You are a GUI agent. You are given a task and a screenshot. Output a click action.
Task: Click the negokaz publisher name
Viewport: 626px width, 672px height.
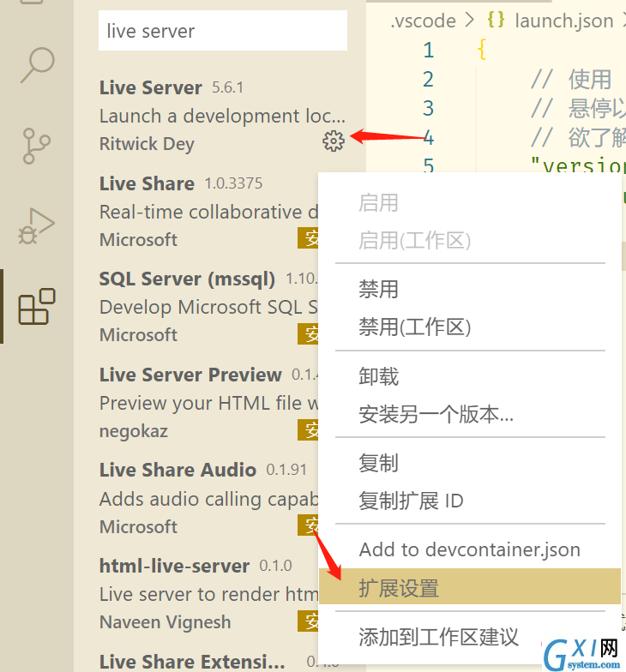tap(134, 431)
